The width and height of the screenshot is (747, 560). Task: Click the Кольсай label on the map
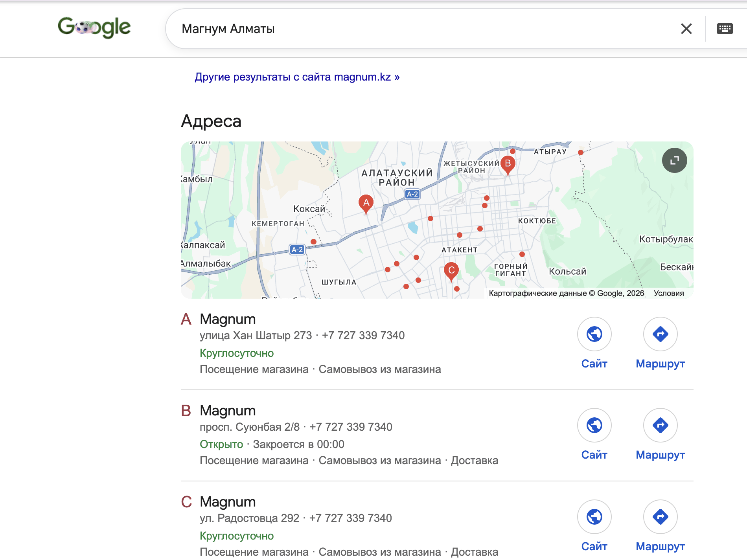coord(567,271)
